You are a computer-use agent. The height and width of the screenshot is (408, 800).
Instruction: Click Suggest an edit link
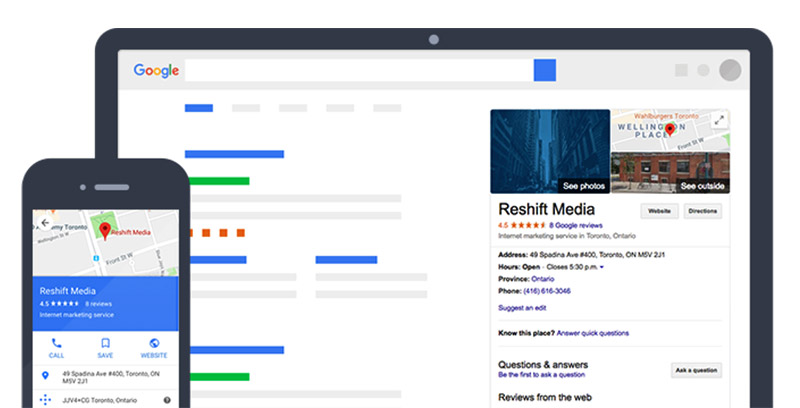point(522,308)
